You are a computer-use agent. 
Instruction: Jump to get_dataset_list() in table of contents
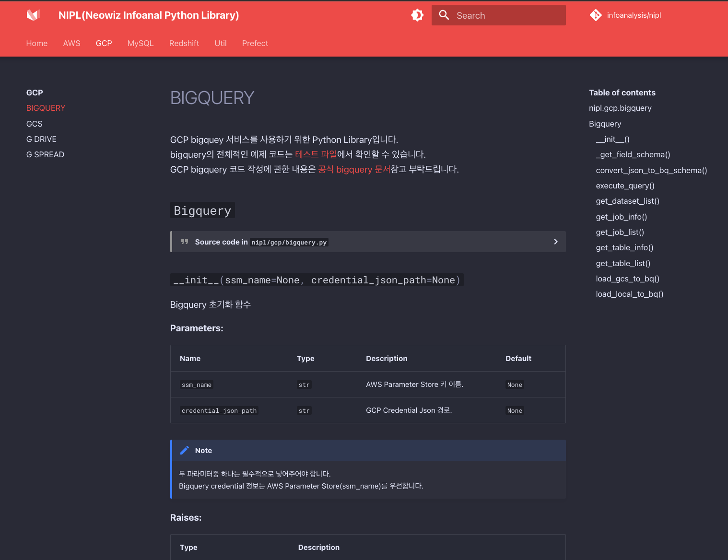click(628, 201)
